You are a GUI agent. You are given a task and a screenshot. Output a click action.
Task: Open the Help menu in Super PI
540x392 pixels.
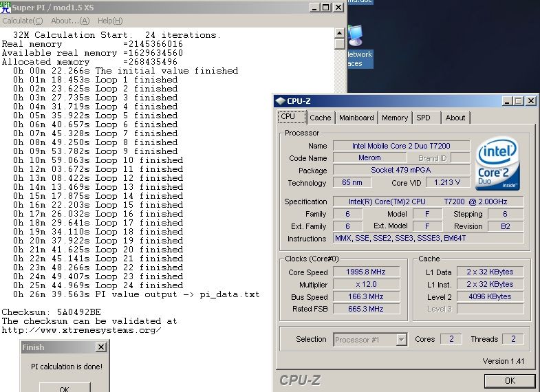(110, 21)
